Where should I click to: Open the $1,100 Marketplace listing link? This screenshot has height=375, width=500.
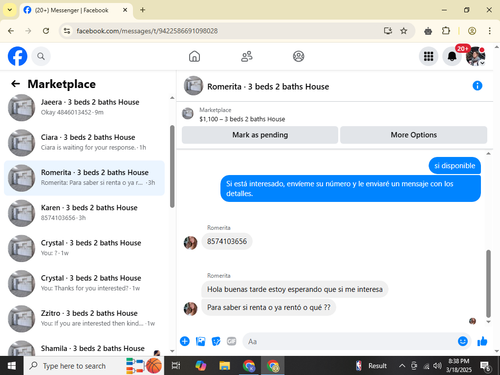click(x=242, y=119)
